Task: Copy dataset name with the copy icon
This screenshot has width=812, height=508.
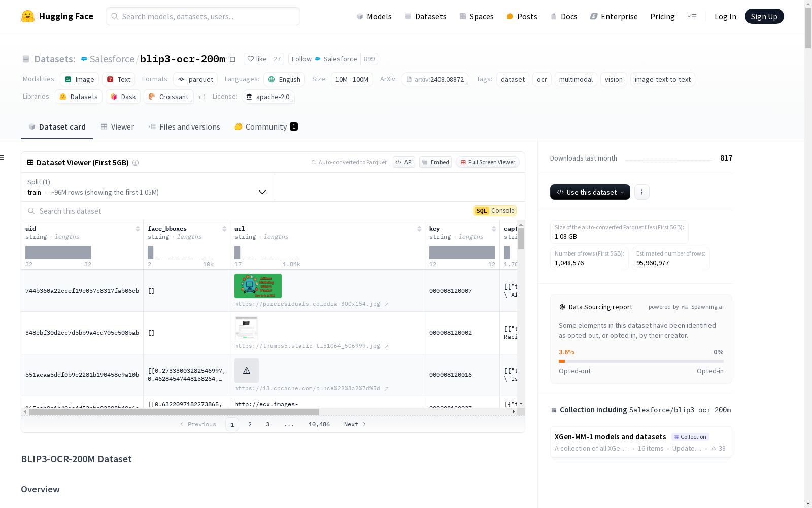Action: pos(232,59)
